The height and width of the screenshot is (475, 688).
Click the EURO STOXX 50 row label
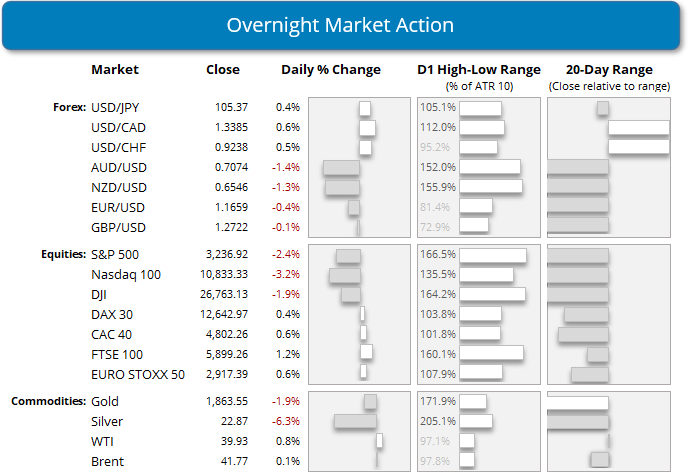pyautogui.click(x=138, y=372)
